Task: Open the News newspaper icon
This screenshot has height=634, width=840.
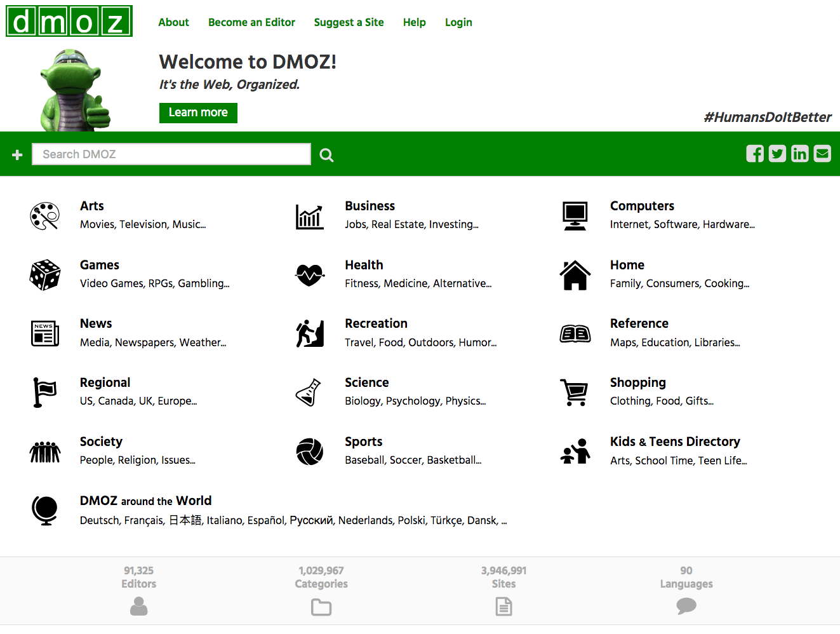Action: (x=45, y=334)
